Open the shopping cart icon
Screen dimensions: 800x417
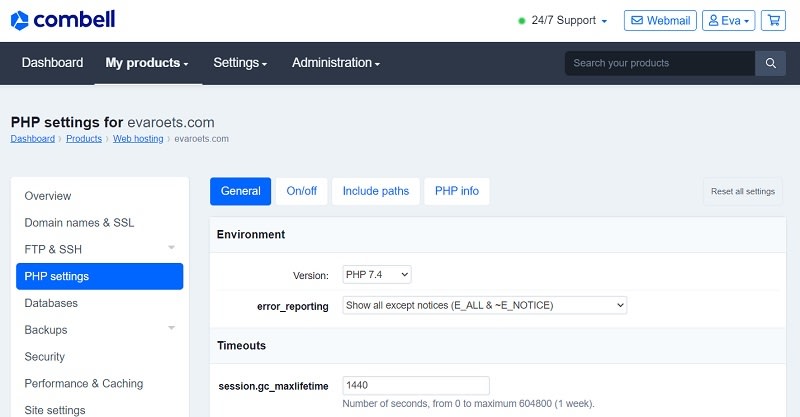[x=773, y=20]
